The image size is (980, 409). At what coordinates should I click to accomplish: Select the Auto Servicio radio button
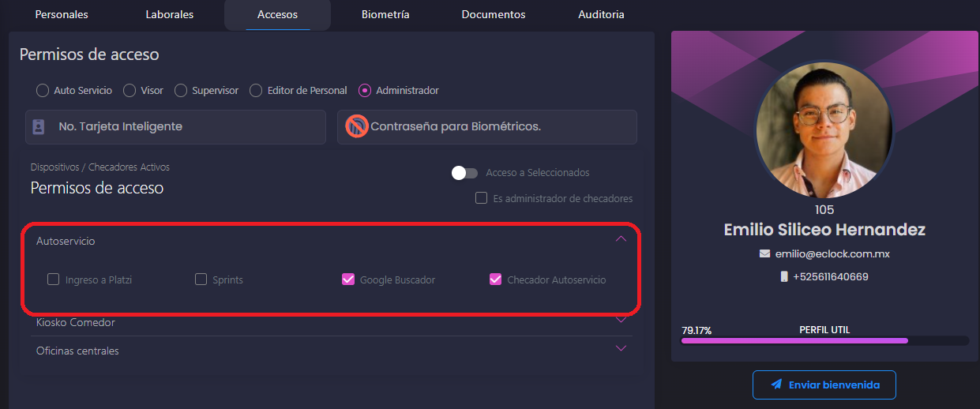[43, 91]
